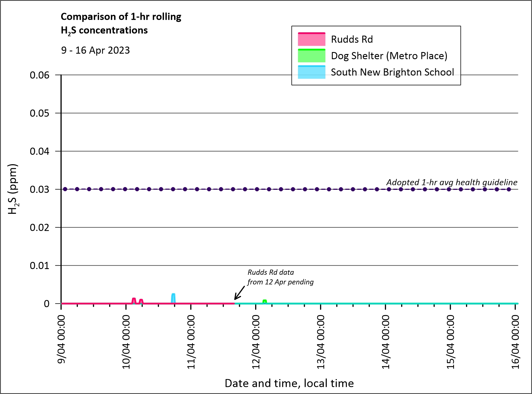Click the blue South New Brighton School swatch
The height and width of the screenshot is (394, 532).
tap(311, 72)
